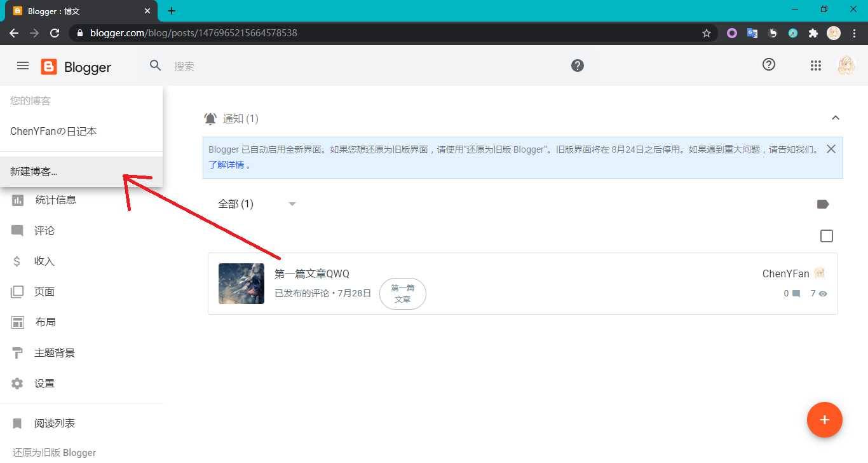
Task: Bookmark this page with star icon
Action: [x=707, y=33]
